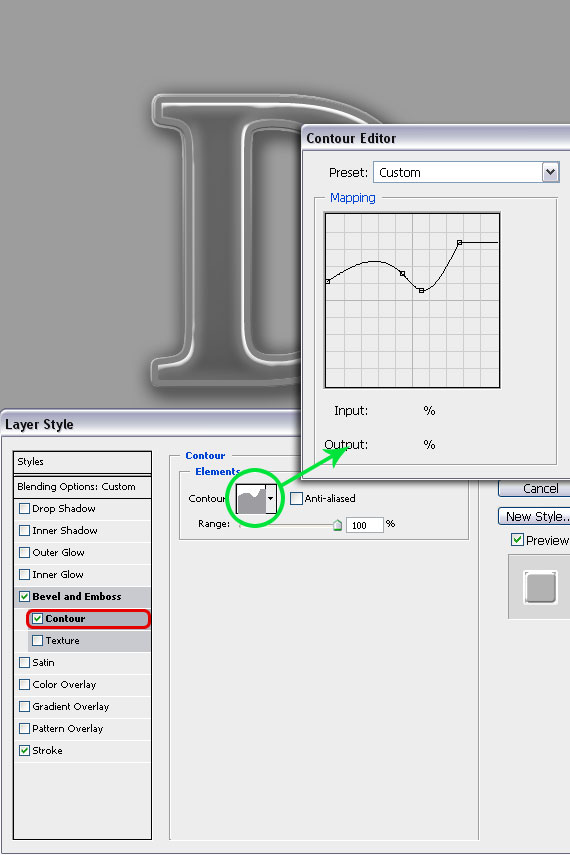The image size is (570, 855).
Task: Select the middle descending curve point
Action: (x=403, y=273)
